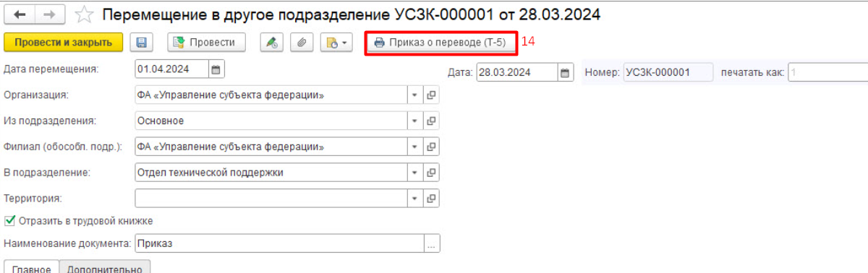
Task: Edit the Дата перемещения field
Action: point(172,69)
